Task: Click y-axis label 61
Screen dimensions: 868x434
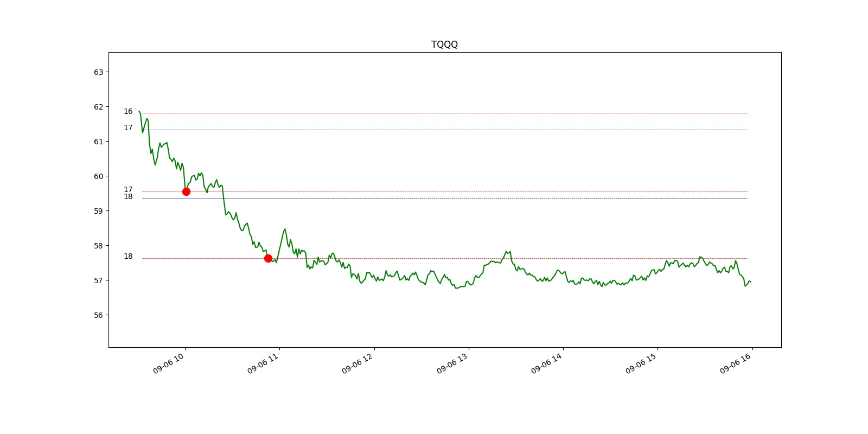Action: tap(98, 142)
